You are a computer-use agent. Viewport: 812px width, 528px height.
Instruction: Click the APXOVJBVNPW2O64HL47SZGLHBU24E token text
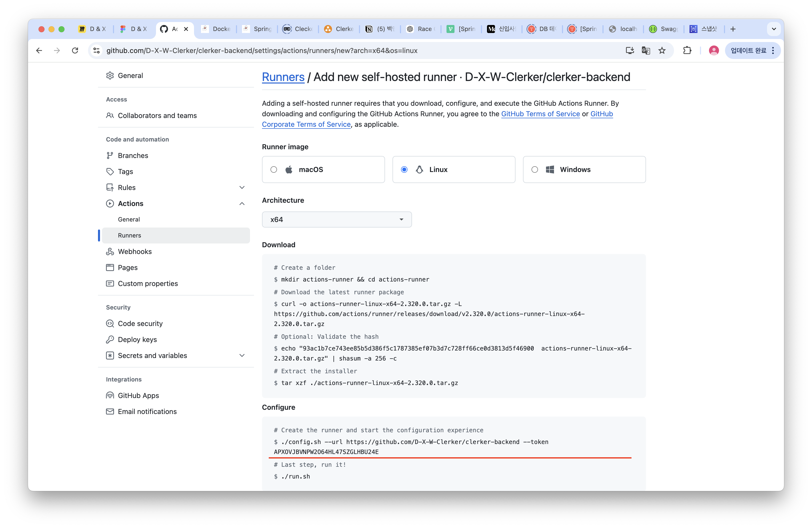coord(326,452)
